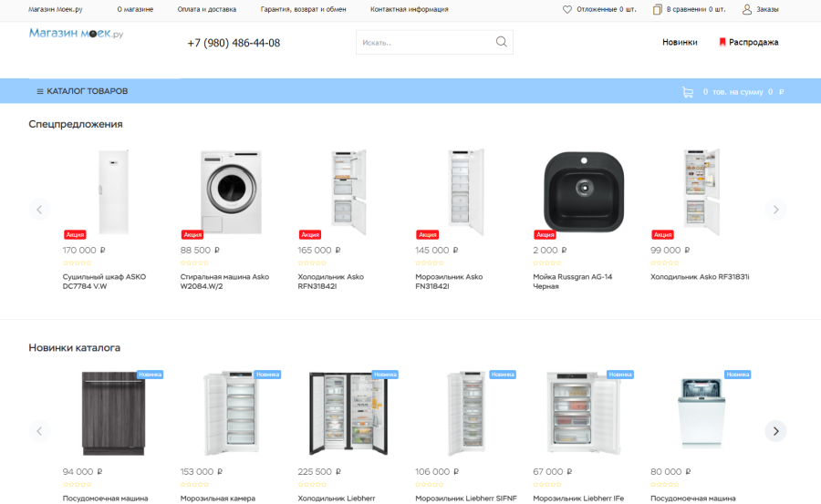The height and width of the screenshot is (504, 821).
Task: Click price 106 000 ₽
Action: 437,472
